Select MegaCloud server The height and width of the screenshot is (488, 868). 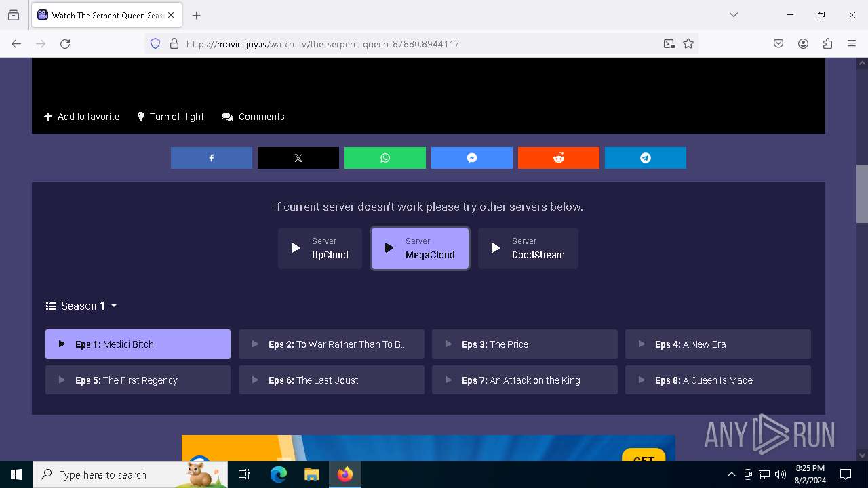pos(420,248)
